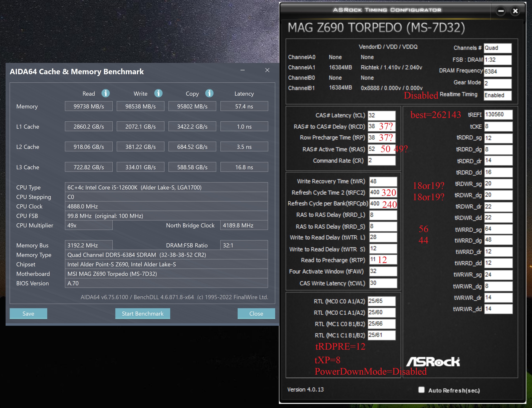Screen dimensions: 532x408
Task: Click the Write info icon
Action: click(x=158, y=93)
